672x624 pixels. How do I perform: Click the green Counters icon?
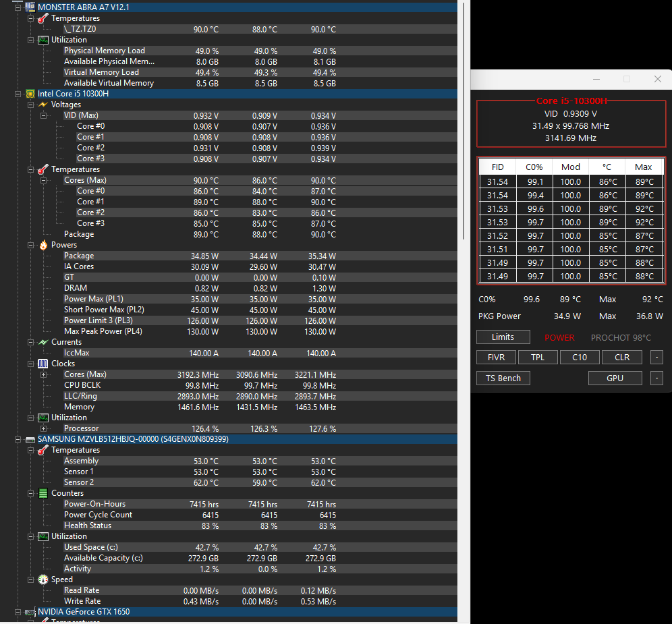tap(43, 493)
